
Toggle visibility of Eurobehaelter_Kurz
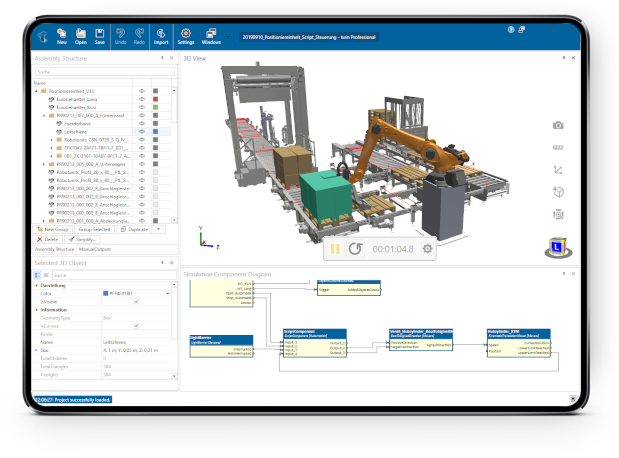[x=142, y=107]
